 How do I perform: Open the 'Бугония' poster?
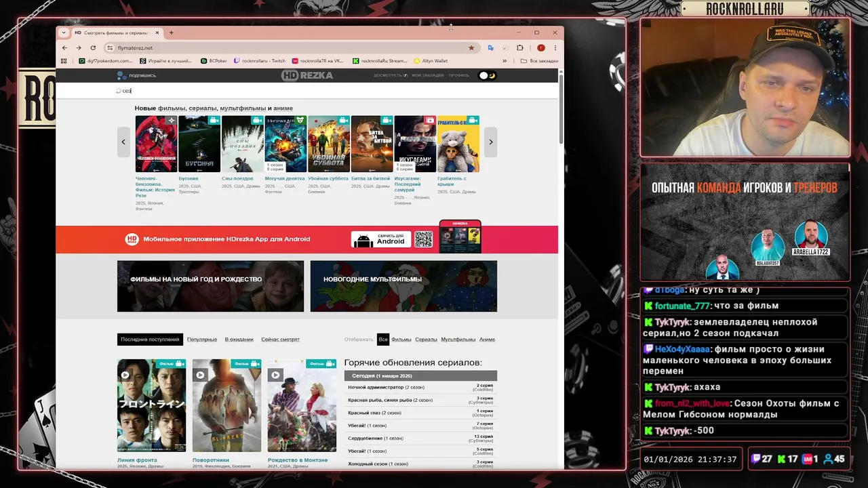pos(199,144)
